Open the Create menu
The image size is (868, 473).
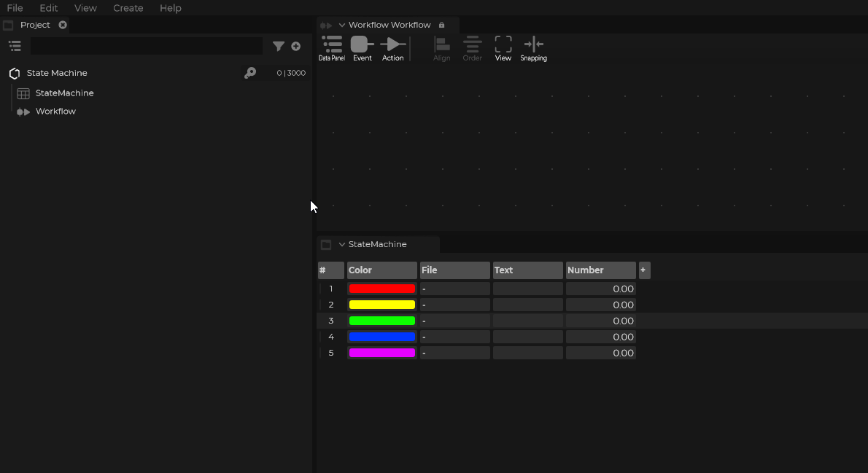(128, 8)
